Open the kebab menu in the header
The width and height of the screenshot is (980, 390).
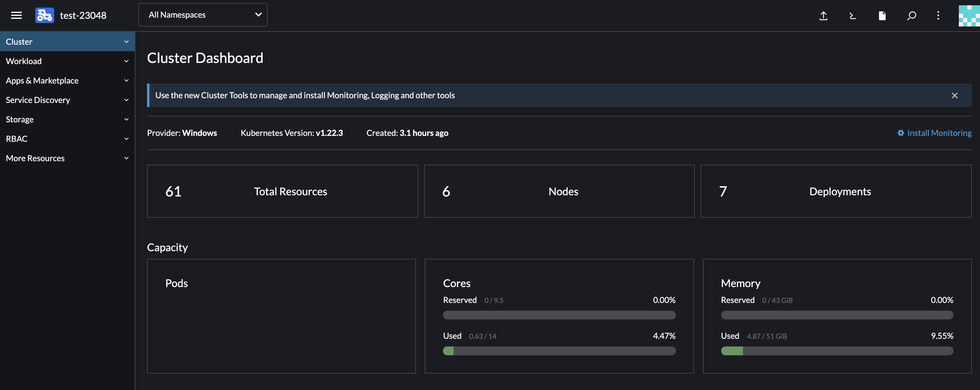pos(938,16)
